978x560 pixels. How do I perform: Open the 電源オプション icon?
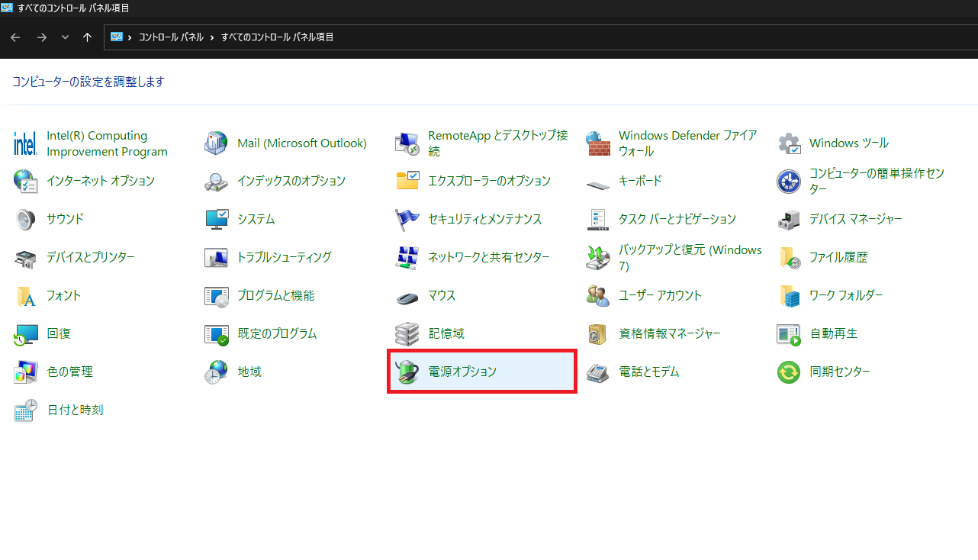[x=407, y=372]
